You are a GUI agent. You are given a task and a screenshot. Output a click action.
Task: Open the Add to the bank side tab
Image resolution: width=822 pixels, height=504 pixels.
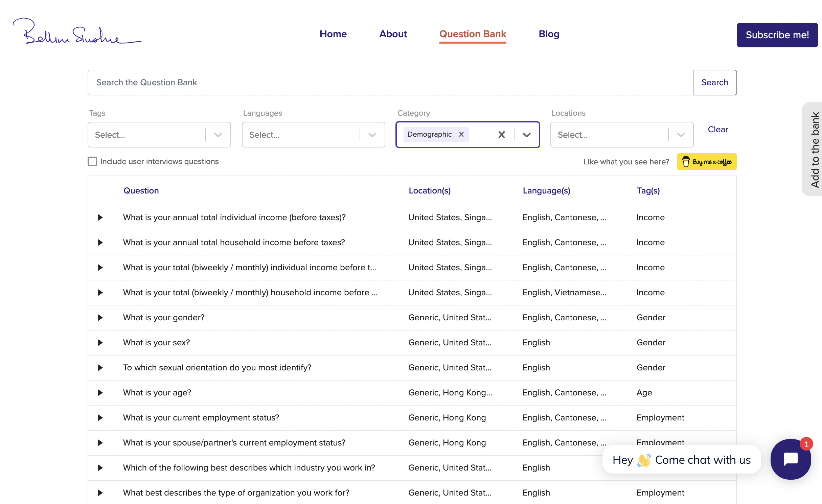[813, 149]
